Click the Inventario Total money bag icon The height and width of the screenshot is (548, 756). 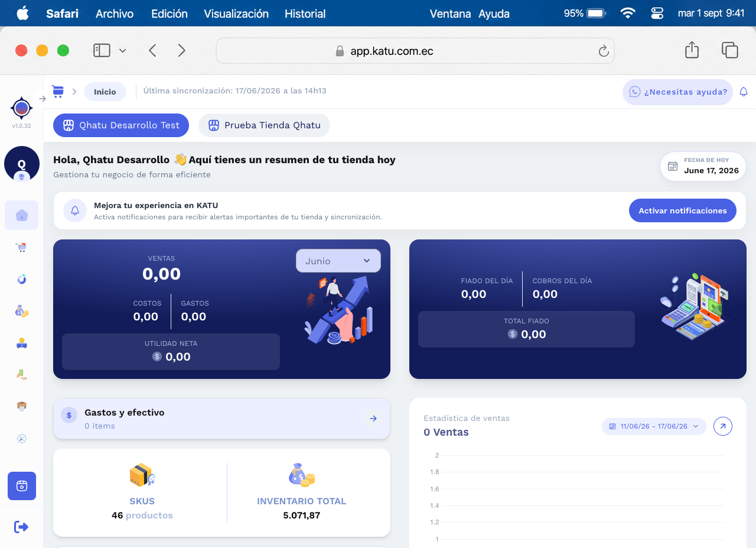[301, 475]
